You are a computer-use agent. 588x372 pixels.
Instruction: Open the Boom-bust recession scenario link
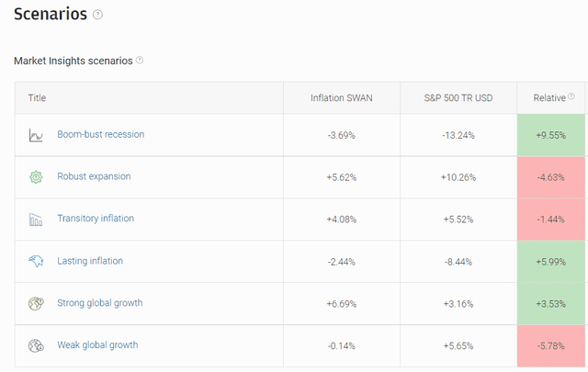tap(100, 134)
